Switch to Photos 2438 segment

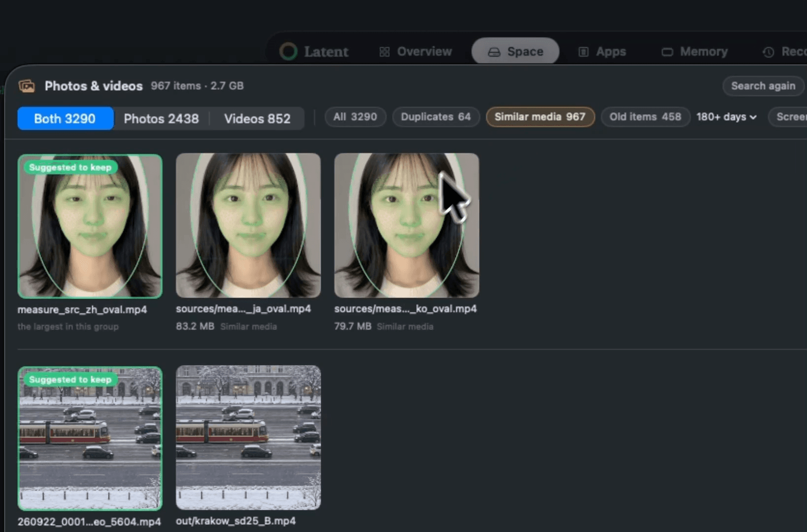point(161,119)
